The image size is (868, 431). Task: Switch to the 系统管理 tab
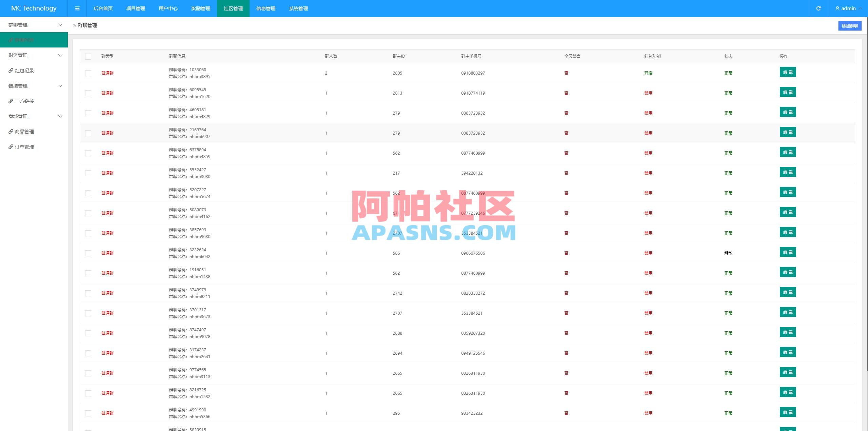tap(298, 8)
